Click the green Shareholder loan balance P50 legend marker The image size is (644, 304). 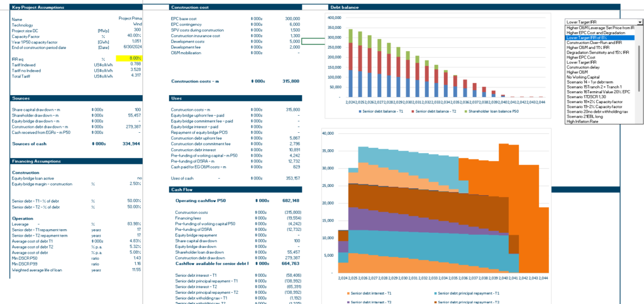[x=466, y=111]
